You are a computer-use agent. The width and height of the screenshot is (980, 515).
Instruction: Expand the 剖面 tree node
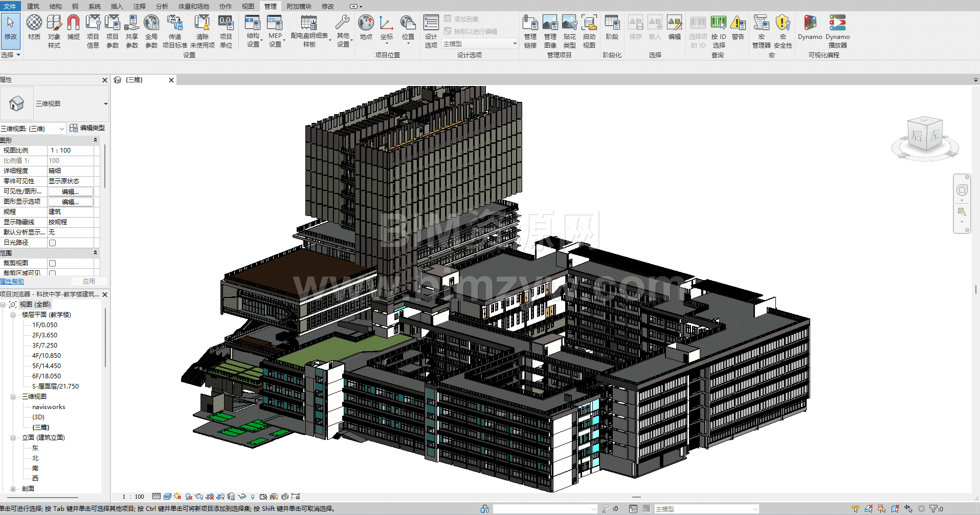click(13, 489)
